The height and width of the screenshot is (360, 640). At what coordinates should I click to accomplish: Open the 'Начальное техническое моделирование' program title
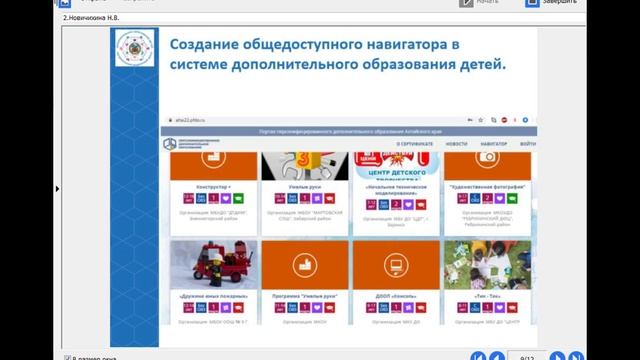(396, 190)
